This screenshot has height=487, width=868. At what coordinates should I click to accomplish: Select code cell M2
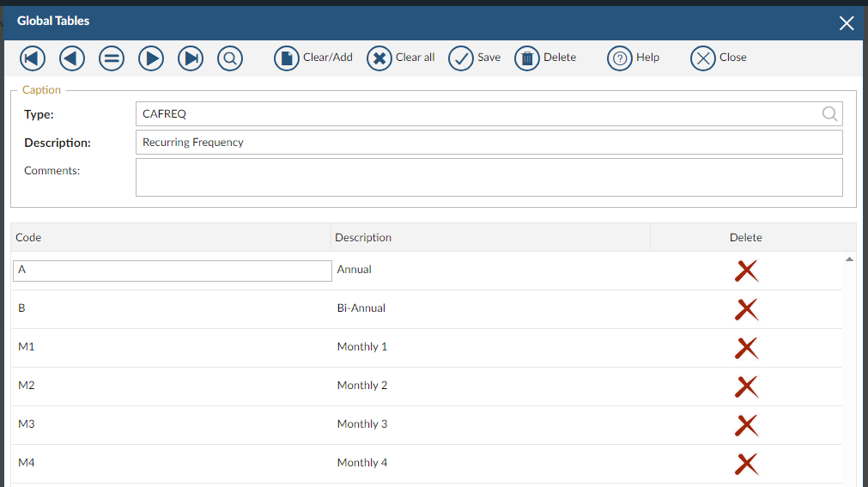[x=172, y=387]
